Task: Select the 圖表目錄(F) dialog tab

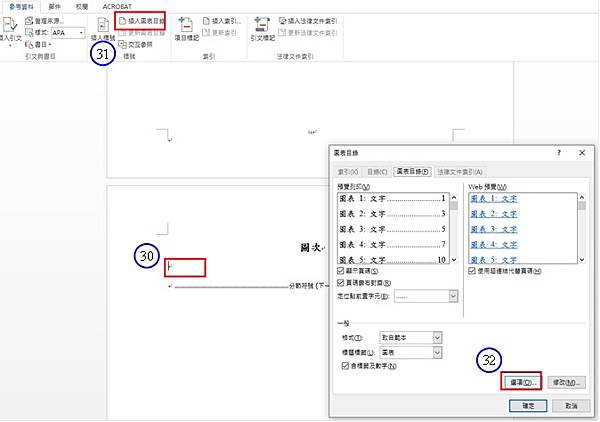Action: point(412,171)
